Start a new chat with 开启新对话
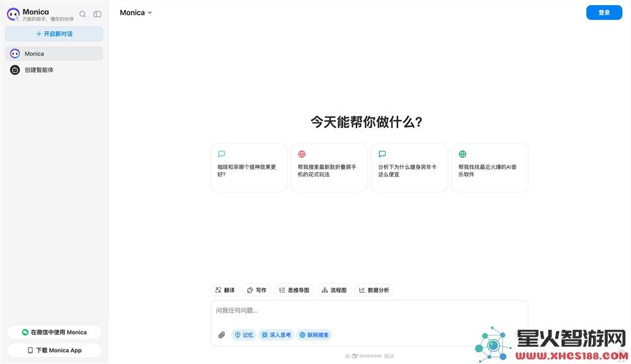This screenshot has height=364, width=631. pos(54,34)
